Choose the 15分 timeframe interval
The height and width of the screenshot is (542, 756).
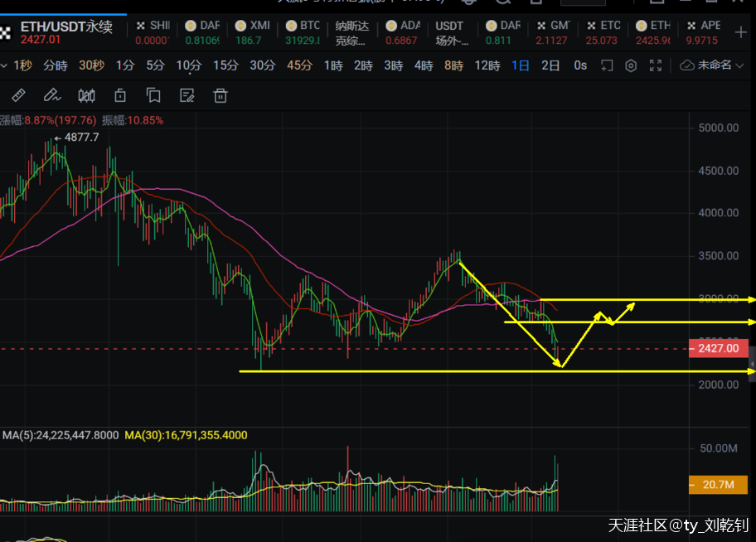click(x=225, y=65)
